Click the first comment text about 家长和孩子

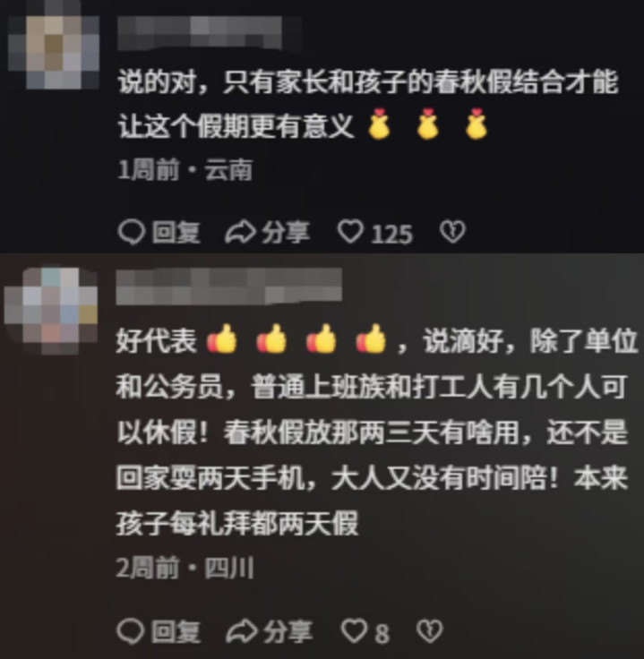point(368,104)
